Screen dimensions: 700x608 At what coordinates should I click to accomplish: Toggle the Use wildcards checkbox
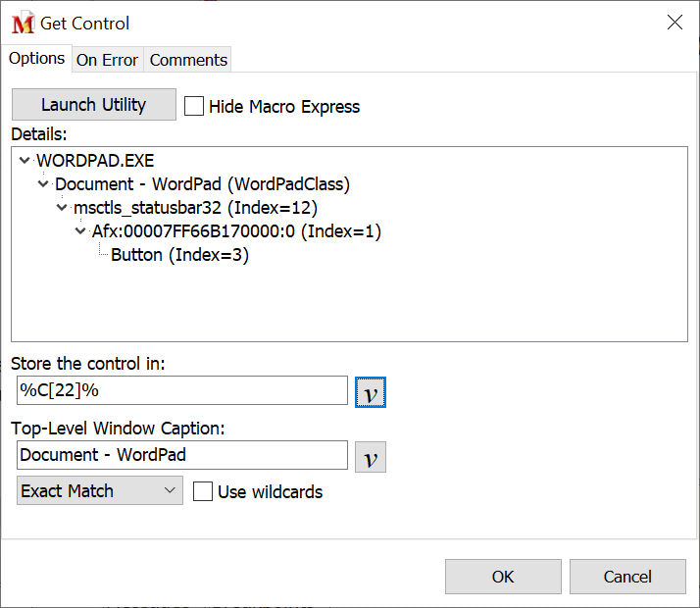click(x=203, y=491)
